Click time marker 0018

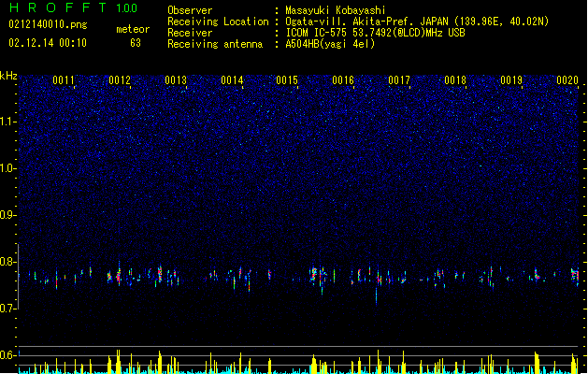[x=455, y=80]
